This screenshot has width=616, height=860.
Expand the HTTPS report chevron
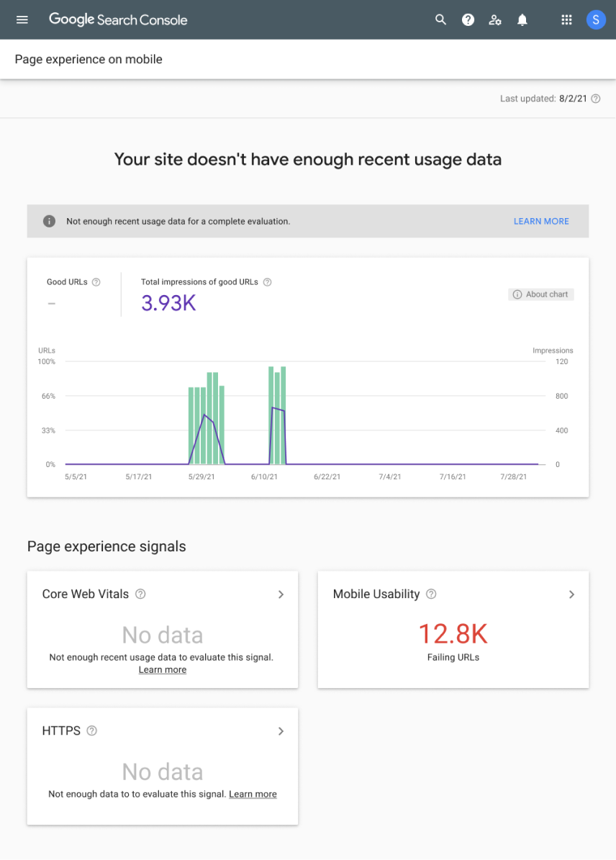281,731
